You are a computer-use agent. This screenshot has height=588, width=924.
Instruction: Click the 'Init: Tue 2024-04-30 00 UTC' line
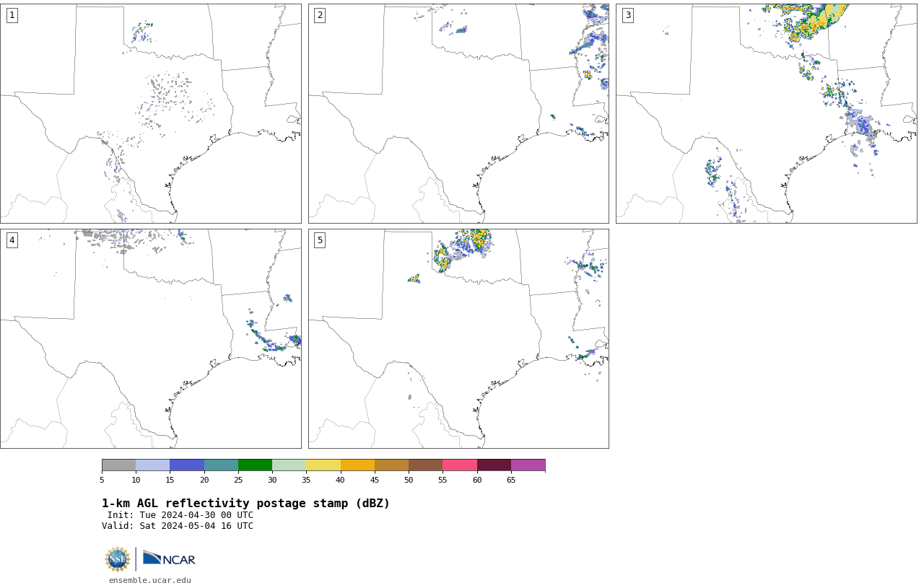pos(180,515)
